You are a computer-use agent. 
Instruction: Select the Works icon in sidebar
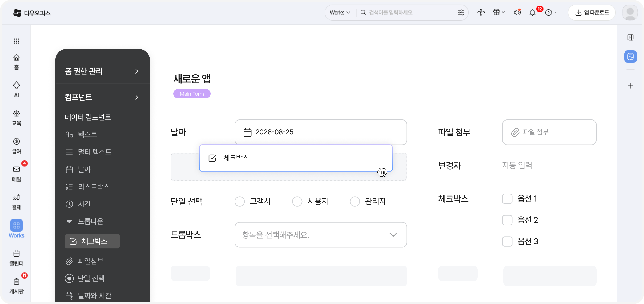(17, 229)
